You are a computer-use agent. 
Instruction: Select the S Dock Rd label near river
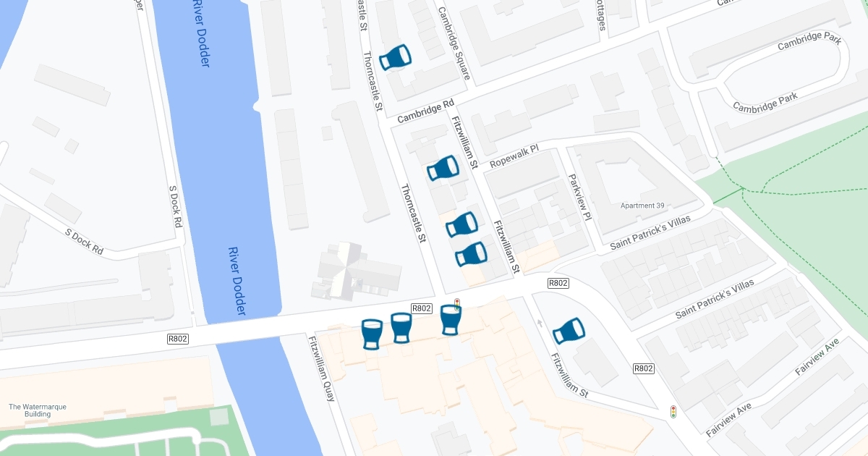[174, 207]
